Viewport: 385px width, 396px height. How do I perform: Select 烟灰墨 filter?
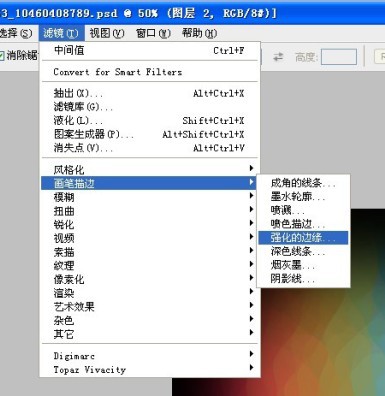[303, 265]
